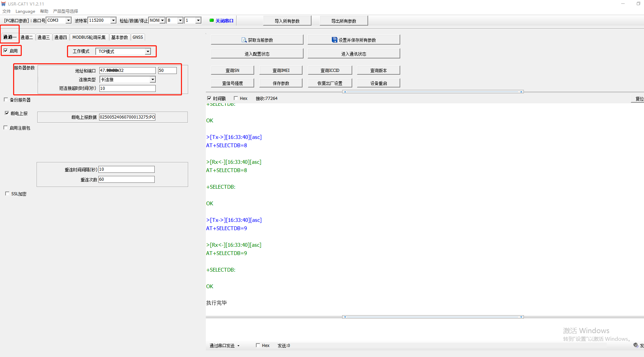
Task: Open the 115200 baud rate dropdown
Action: pos(113,20)
